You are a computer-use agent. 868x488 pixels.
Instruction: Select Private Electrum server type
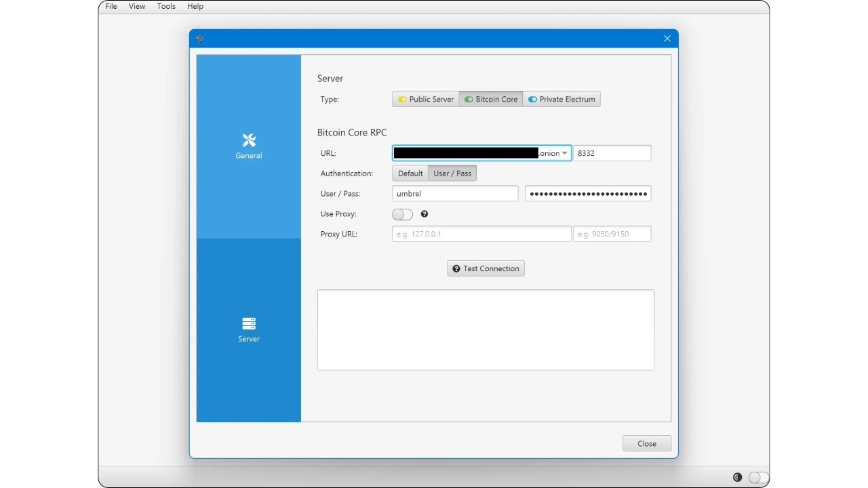tap(561, 99)
